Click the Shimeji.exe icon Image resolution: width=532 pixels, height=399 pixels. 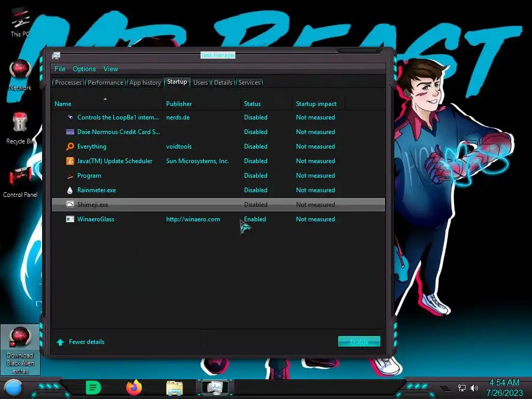(x=70, y=205)
